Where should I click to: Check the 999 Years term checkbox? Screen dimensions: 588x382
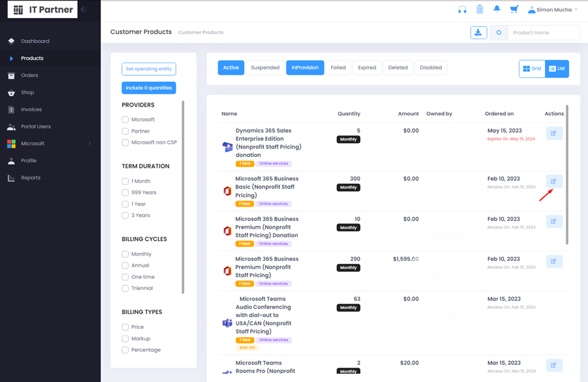(125, 192)
